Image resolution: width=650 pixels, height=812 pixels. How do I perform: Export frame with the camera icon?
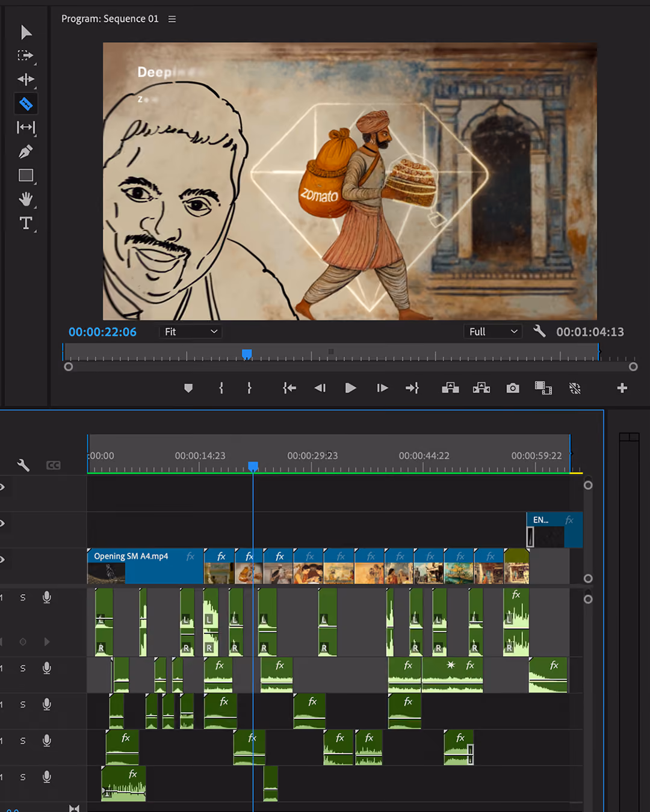pos(513,389)
